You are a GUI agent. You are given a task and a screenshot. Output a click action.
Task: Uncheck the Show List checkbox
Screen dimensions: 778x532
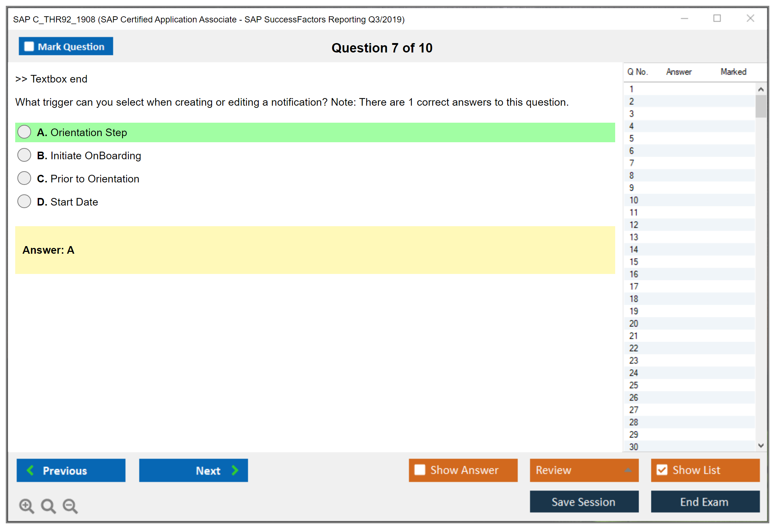662,470
